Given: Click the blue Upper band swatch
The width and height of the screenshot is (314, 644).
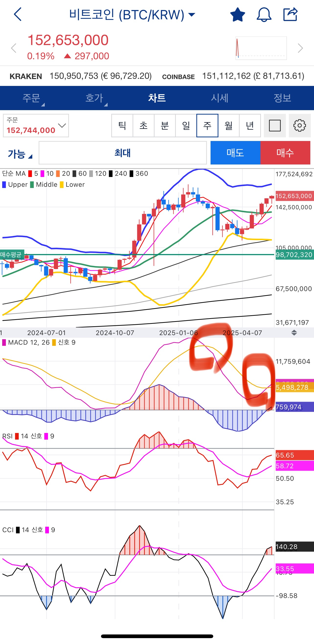Looking at the screenshot, I should click(4, 185).
